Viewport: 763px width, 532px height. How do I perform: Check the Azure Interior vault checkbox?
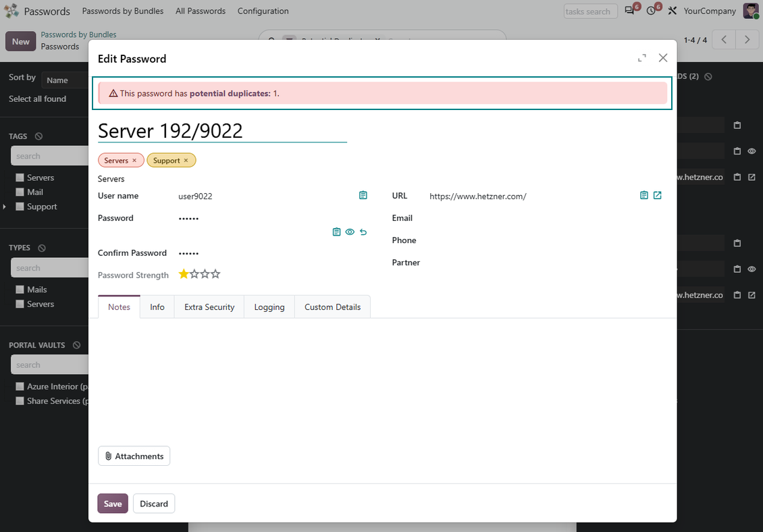click(20, 386)
